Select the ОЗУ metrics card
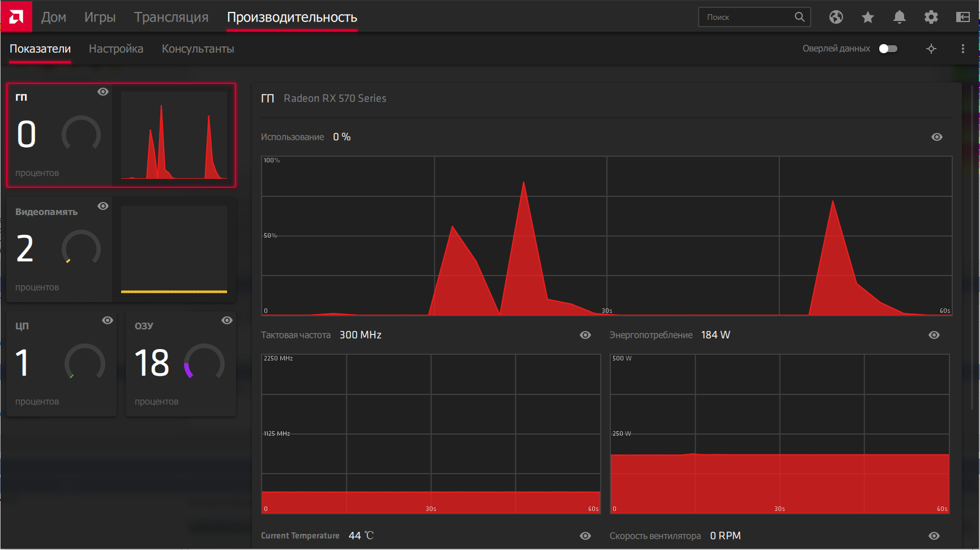 pos(181,364)
